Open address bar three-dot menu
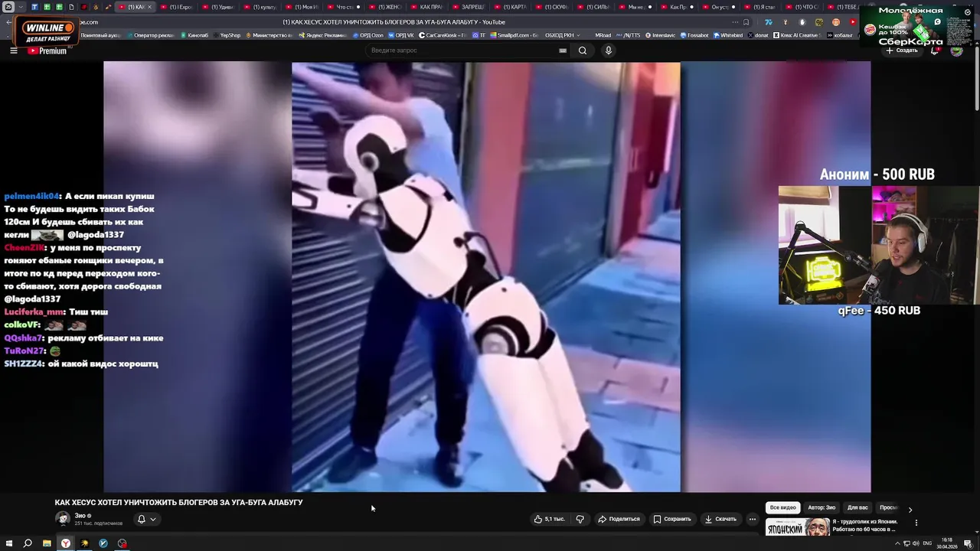This screenshot has height=551, width=980. (x=735, y=22)
